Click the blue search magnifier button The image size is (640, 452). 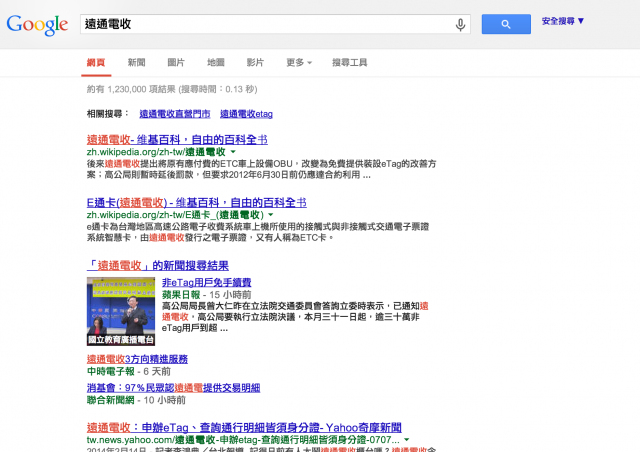(506, 24)
